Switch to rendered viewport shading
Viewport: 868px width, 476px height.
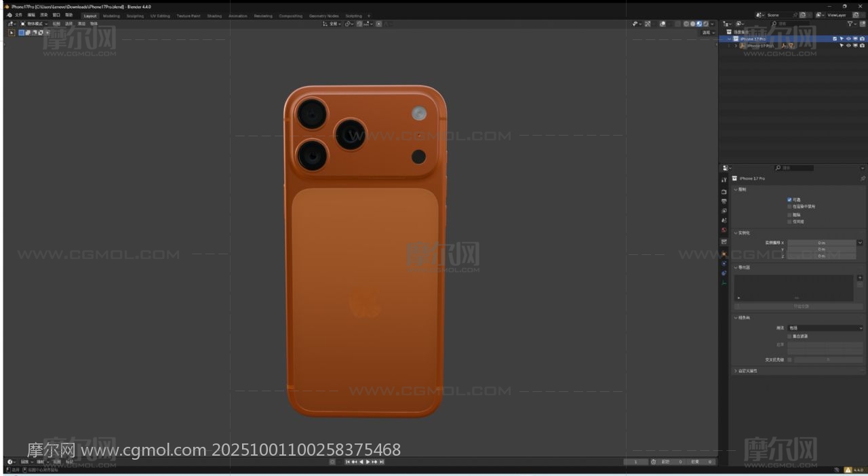coord(706,24)
